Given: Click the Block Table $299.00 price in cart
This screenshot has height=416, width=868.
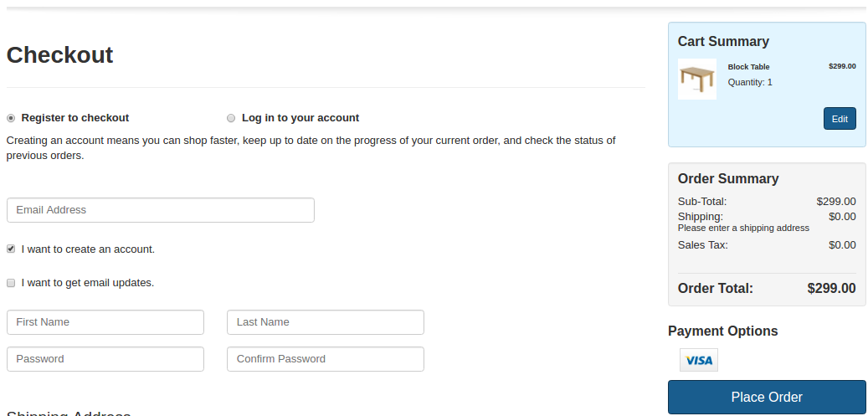Looking at the screenshot, I should 842,66.
